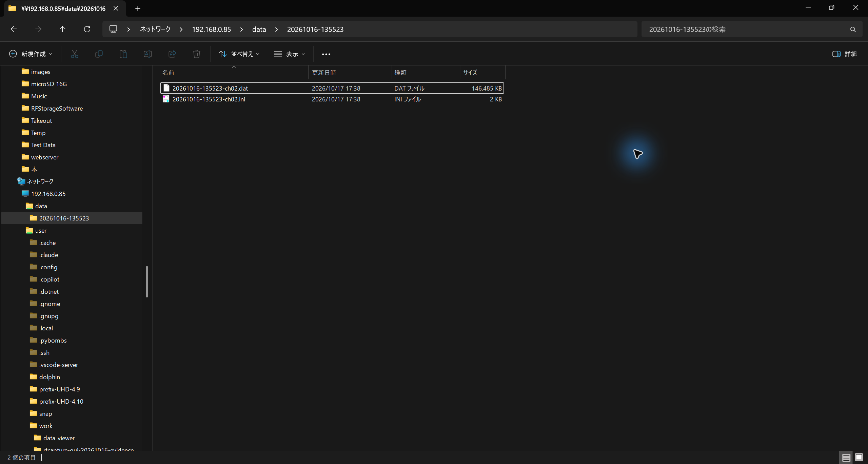
Task: Go up one directory level
Action: tap(62, 29)
